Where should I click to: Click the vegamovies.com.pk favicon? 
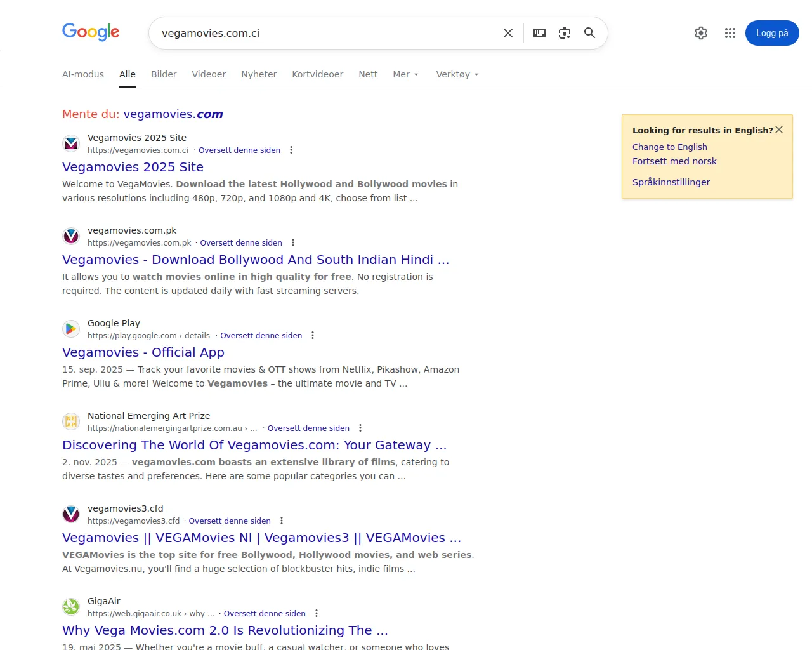click(x=71, y=236)
